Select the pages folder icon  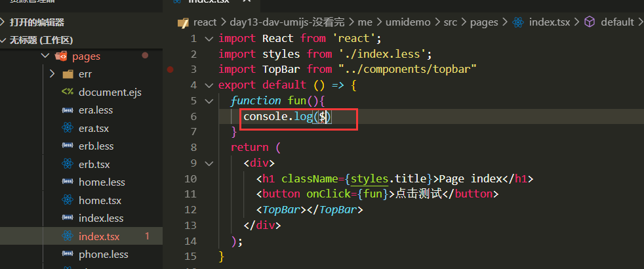point(61,56)
